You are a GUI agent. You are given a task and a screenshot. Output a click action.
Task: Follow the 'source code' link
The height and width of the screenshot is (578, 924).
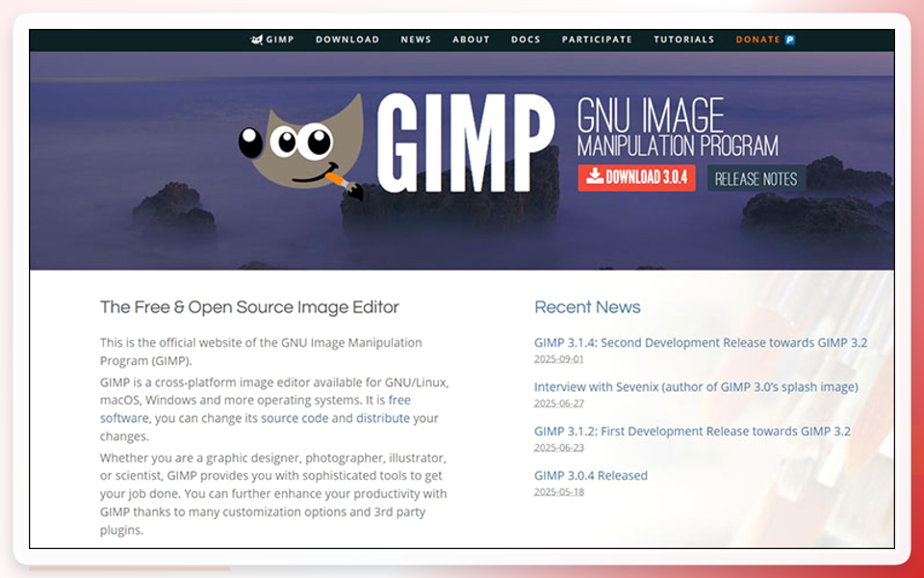click(x=295, y=418)
